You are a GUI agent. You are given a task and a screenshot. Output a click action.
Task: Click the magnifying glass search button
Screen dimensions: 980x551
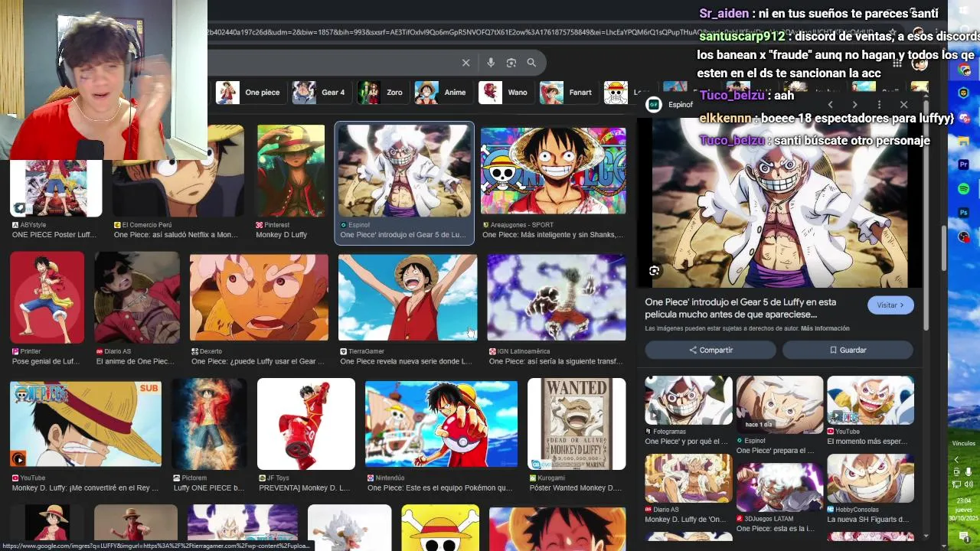531,63
